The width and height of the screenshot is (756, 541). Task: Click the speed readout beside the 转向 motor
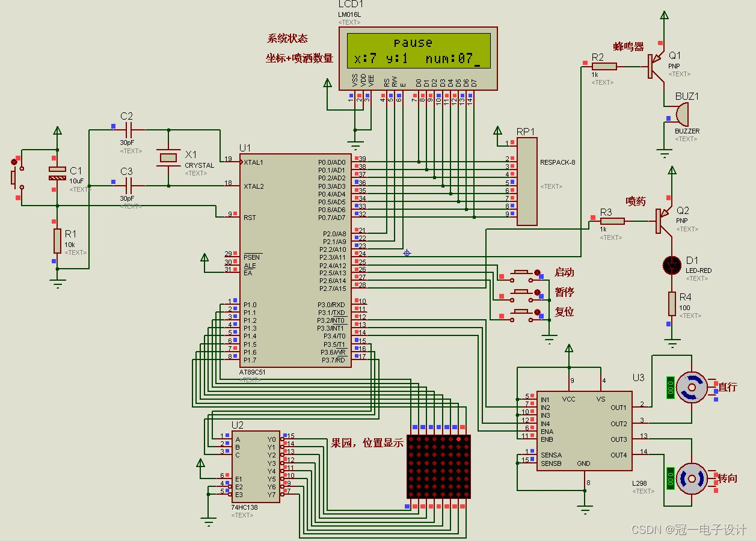point(670,478)
